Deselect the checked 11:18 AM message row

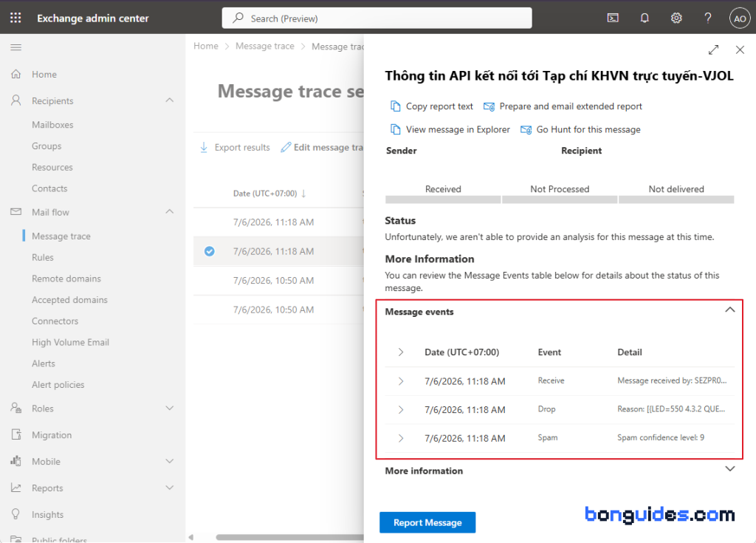pyautogui.click(x=209, y=251)
